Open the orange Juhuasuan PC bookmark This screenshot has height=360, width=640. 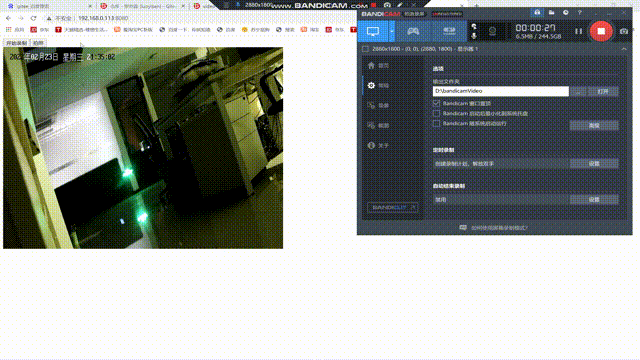[133, 30]
